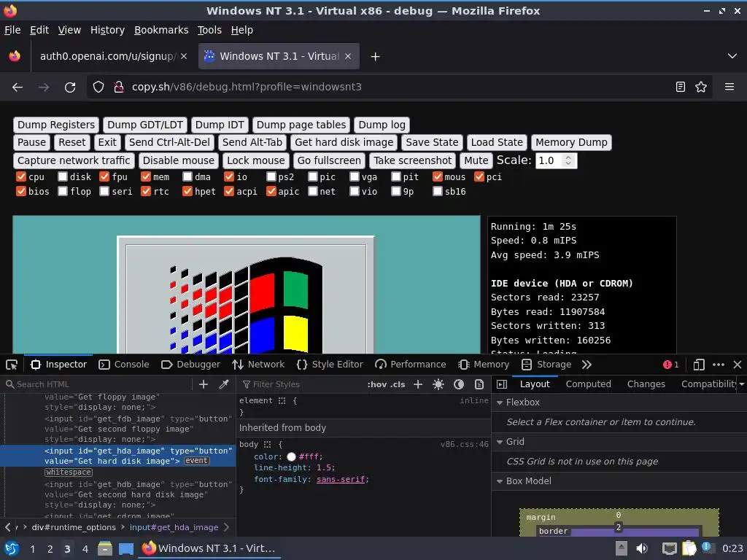
Task: Collapse the Grid section
Action: 500,442
